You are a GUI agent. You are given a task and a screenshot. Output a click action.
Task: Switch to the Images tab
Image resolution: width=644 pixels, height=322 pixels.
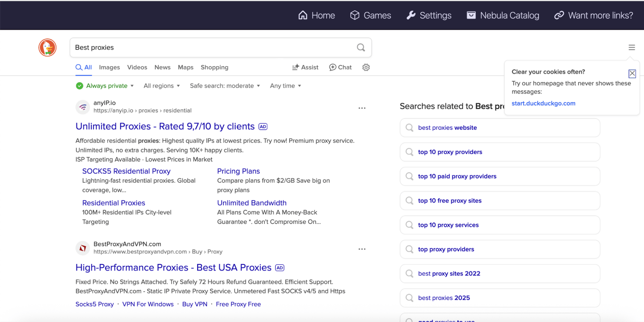[109, 67]
